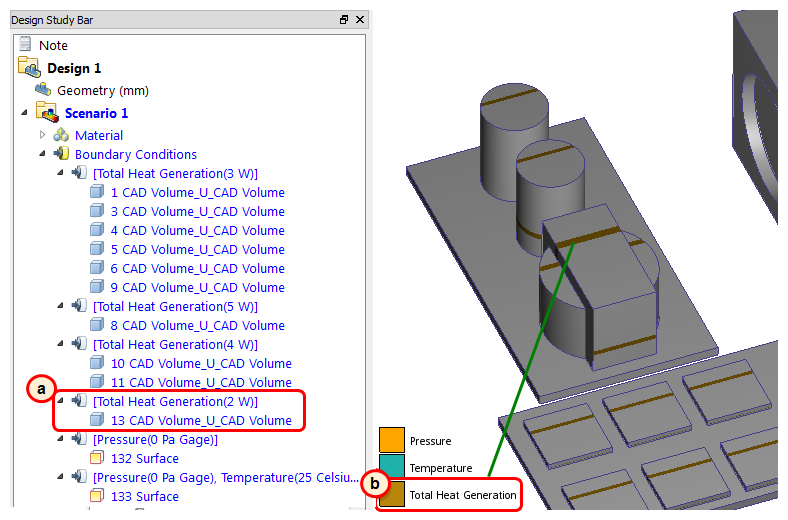The width and height of the screenshot is (788, 520).
Task: Click the Geometry (mm) icon
Action: pyautogui.click(x=43, y=90)
